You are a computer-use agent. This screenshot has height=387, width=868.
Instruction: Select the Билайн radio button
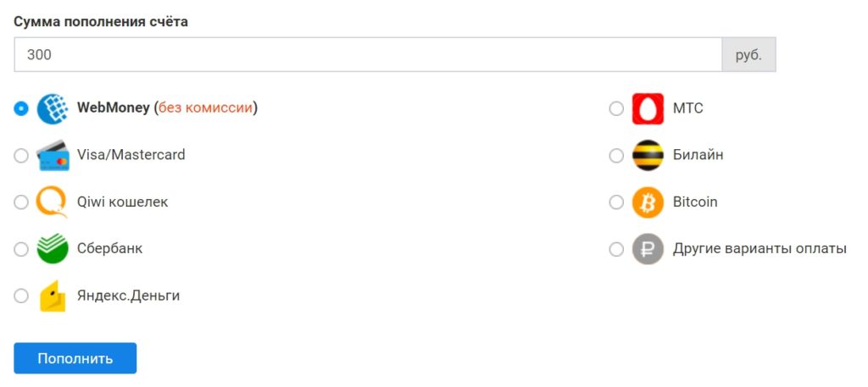coord(616,156)
